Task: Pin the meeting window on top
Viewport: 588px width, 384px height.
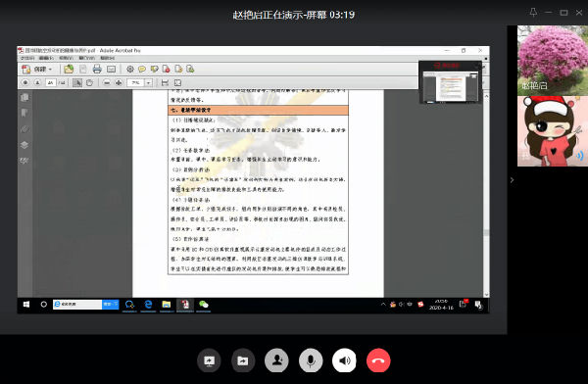Action: coord(533,13)
